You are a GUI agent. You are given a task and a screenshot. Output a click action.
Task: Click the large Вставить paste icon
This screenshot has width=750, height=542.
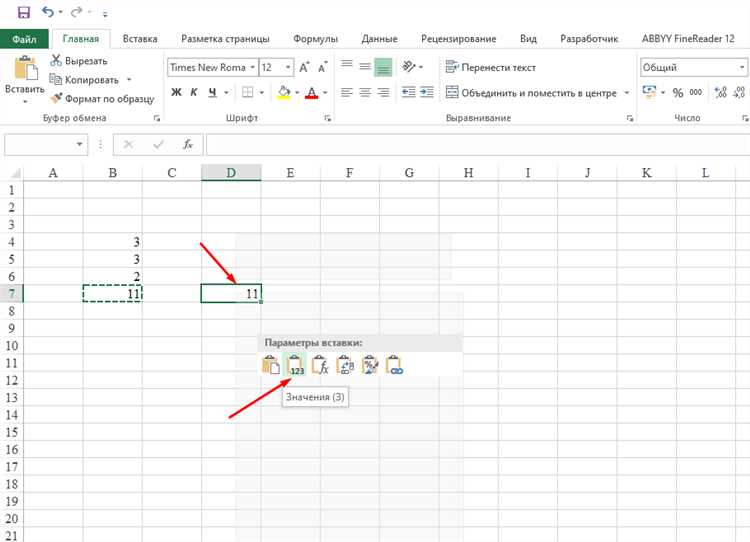point(25,68)
